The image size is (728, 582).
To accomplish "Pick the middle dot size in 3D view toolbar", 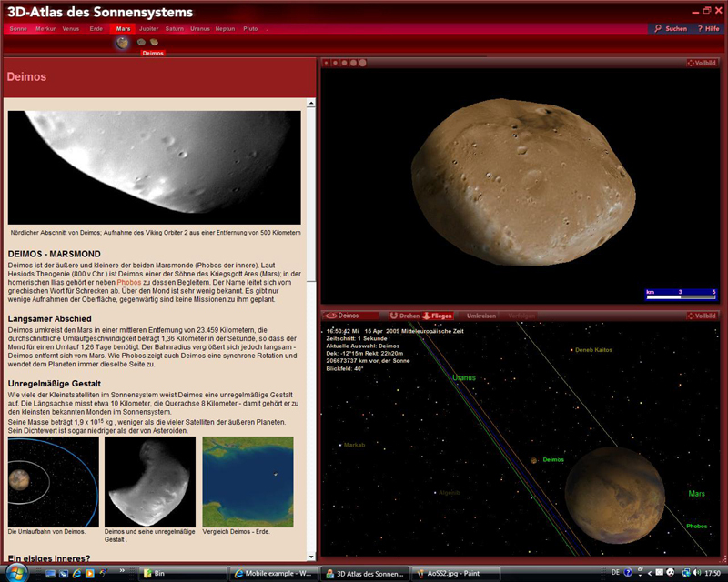I will coord(344,63).
